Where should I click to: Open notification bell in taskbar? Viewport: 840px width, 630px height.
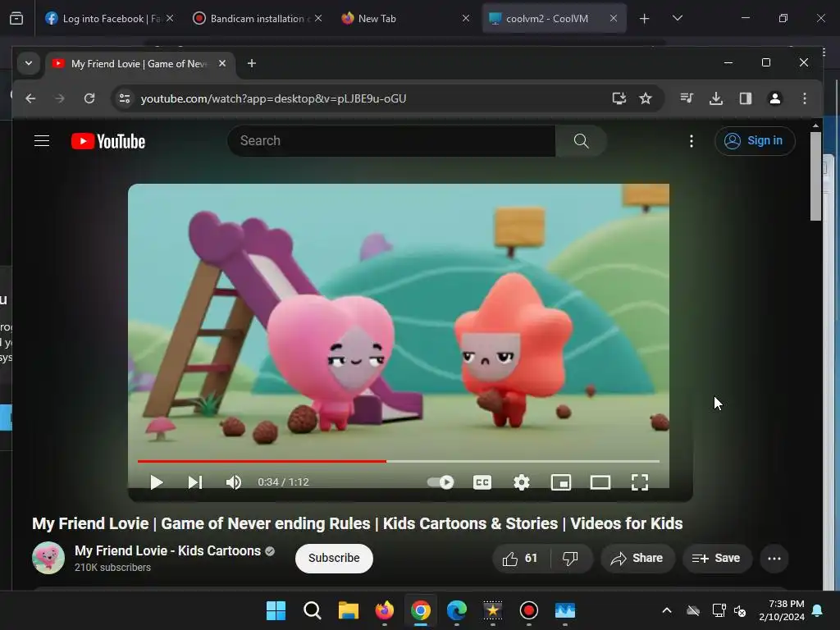coord(818,610)
